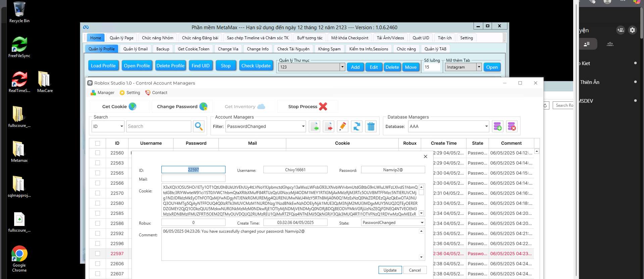This screenshot has width=644, height=279.
Task: Tick checkbox for row 22606
Action: point(98,264)
